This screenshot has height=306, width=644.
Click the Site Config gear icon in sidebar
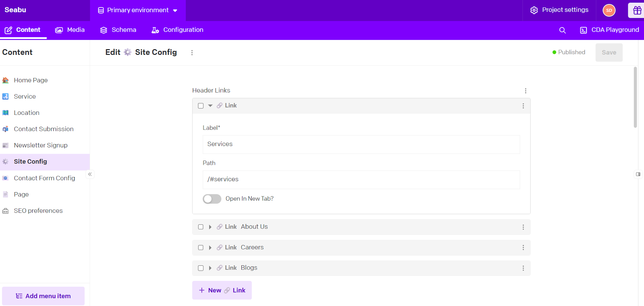[5, 162]
